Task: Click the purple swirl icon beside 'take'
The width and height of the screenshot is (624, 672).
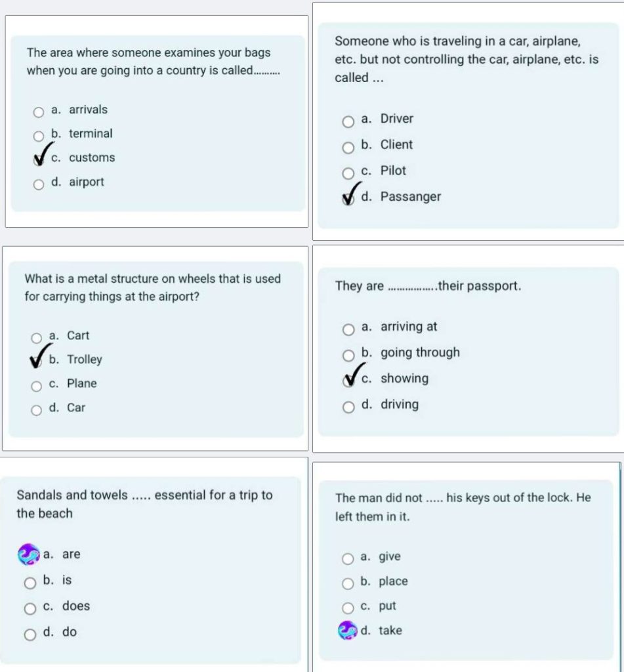Action: [x=348, y=631]
